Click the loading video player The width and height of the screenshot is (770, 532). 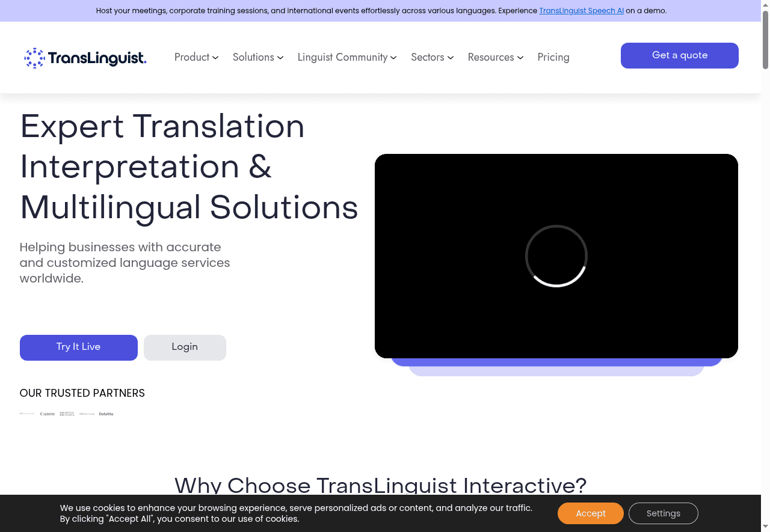pos(556,255)
